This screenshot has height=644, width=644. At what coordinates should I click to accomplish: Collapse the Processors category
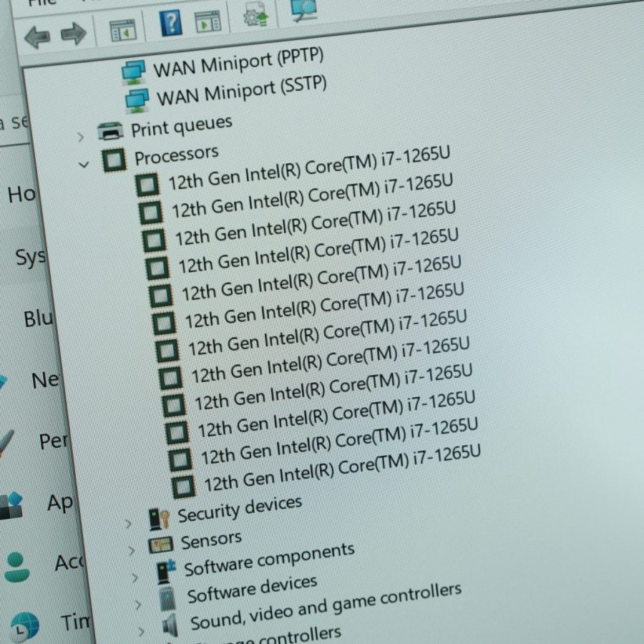tap(84, 165)
